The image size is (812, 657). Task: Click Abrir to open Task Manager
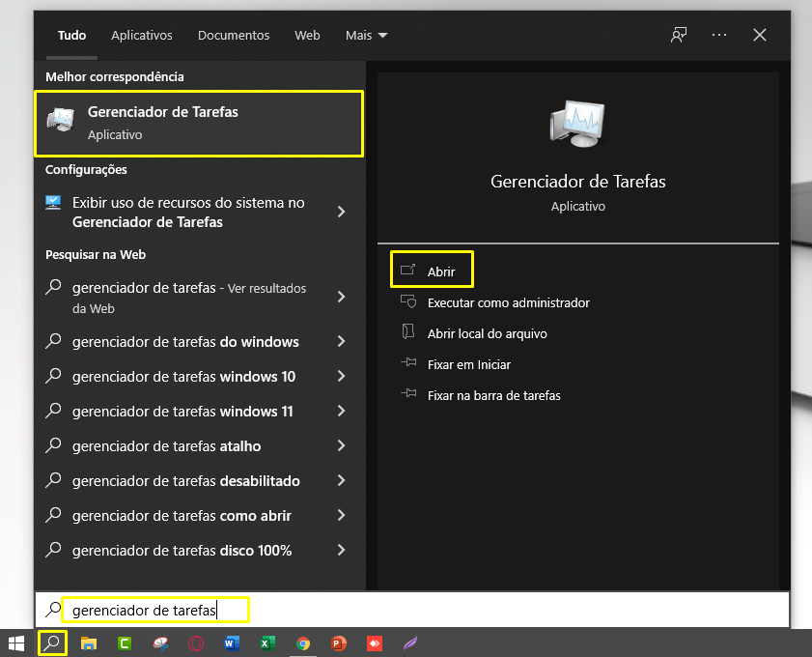coord(432,270)
